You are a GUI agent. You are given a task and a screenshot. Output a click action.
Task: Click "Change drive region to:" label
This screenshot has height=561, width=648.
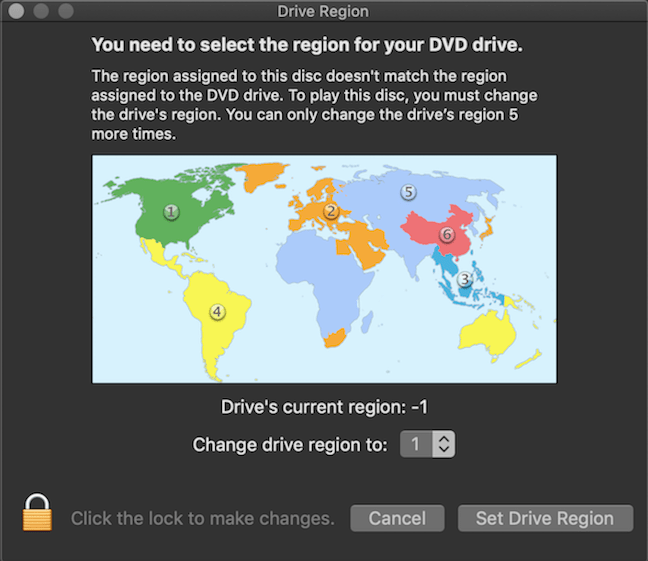pos(290,445)
